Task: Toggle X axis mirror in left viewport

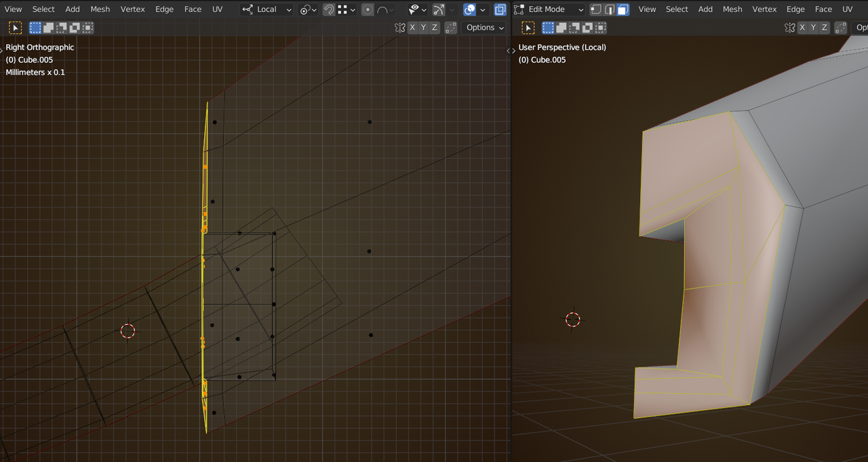Action: pyautogui.click(x=412, y=28)
